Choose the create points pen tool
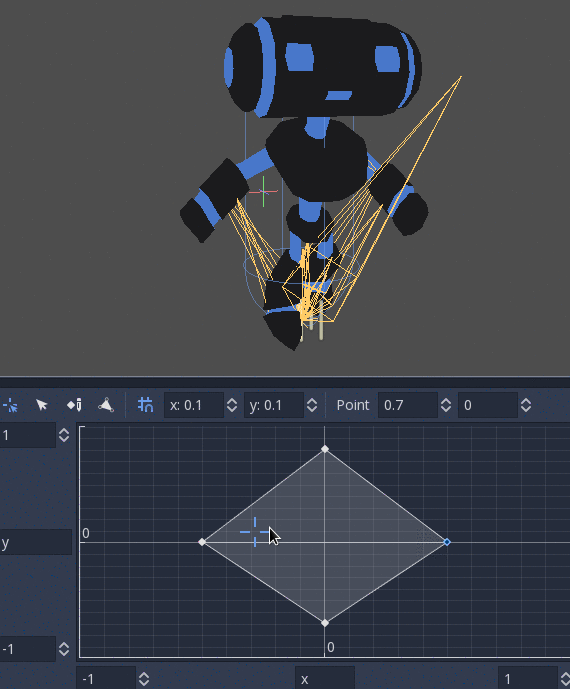This screenshot has width=570, height=689. tap(74, 405)
